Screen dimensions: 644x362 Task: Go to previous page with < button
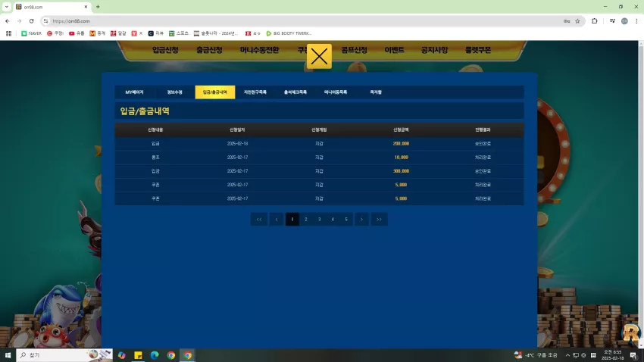[277, 219]
